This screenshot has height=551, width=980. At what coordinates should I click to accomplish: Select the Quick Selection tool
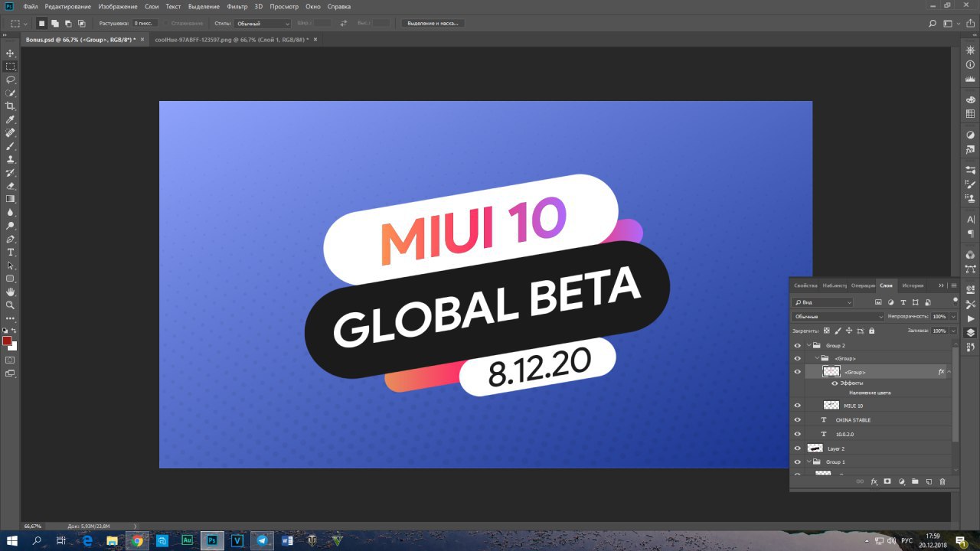pos(11,93)
